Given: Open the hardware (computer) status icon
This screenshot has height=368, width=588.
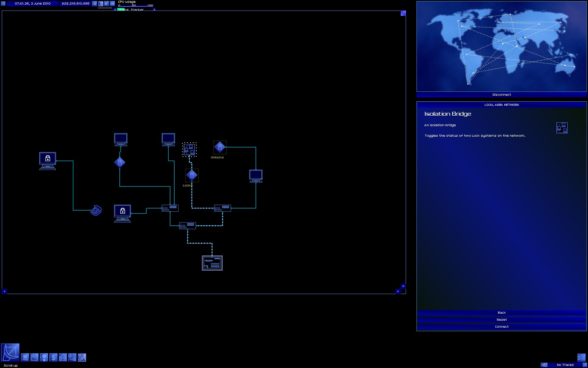Looking at the screenshot, I should point(25,357).
